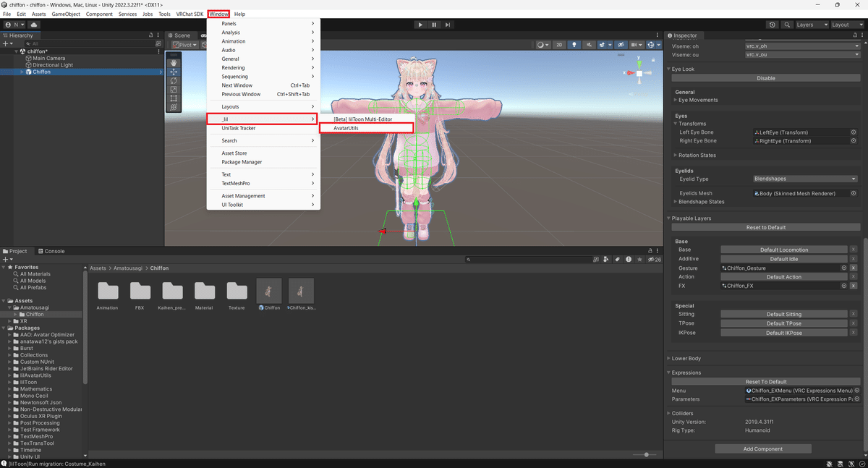Click the Hierarchy add (+) button

[x=8, y=43]
